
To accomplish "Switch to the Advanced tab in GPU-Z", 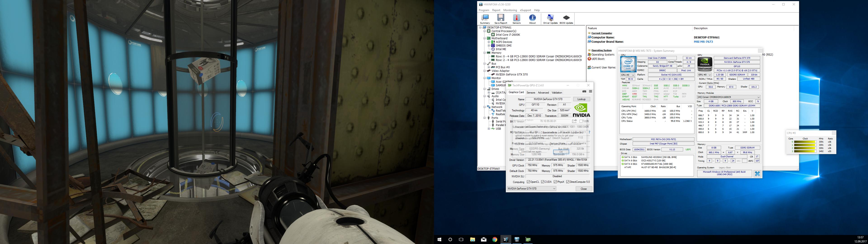I will 543,93.
